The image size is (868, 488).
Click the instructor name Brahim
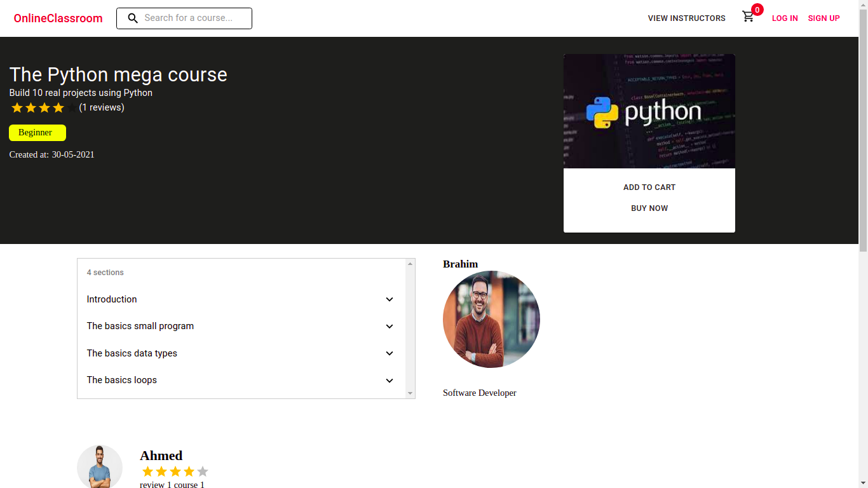[x=461, y=264]
